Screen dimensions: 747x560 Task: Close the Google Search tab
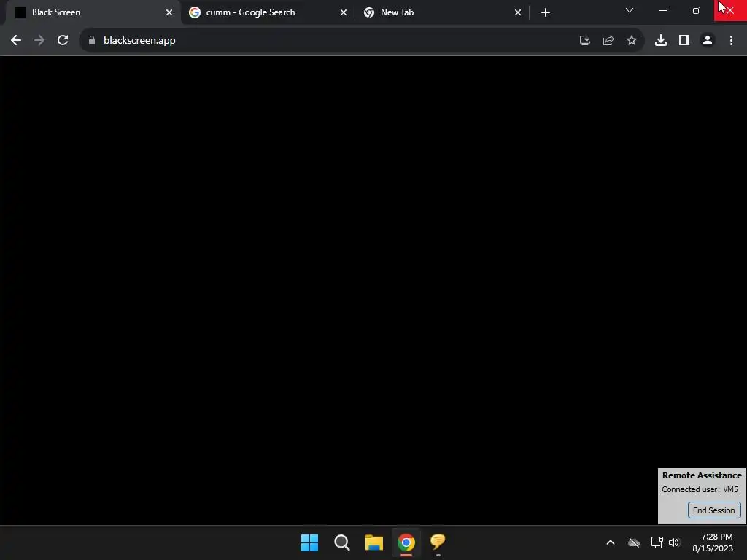click(x=344, y=12)
